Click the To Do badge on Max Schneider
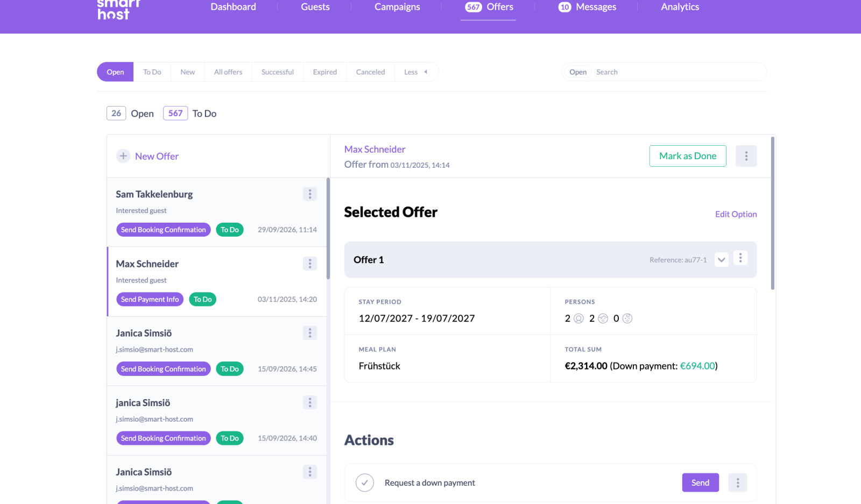The width and height of the screenshot is (861, 504). click(x=203, y=299)
